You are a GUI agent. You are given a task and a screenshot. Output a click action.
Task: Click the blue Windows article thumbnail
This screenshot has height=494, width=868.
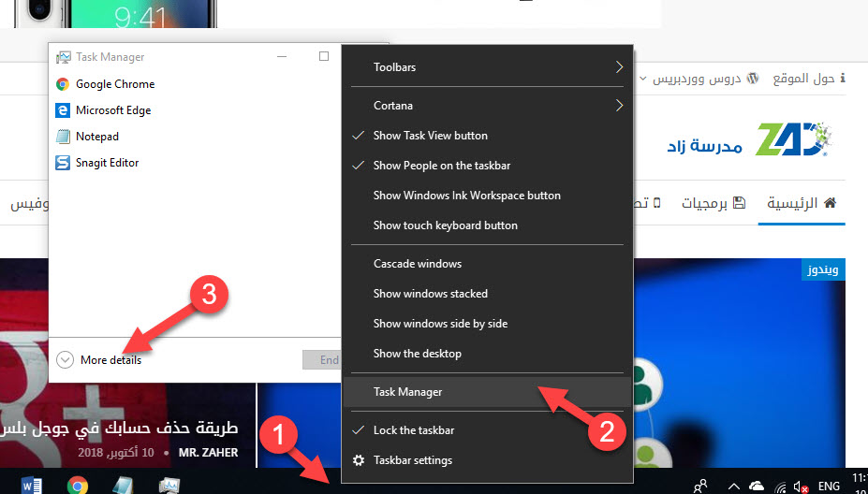(739, 362)
